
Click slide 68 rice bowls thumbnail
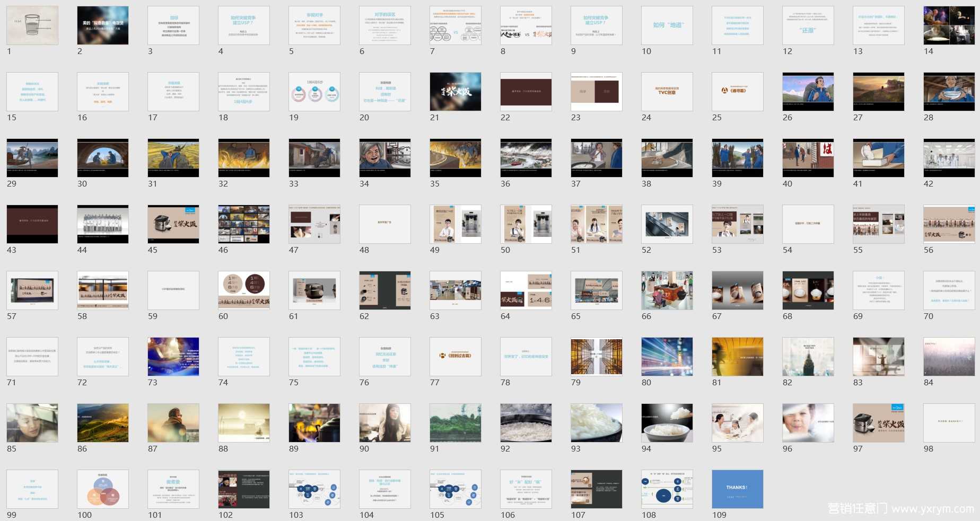[808, 290]
